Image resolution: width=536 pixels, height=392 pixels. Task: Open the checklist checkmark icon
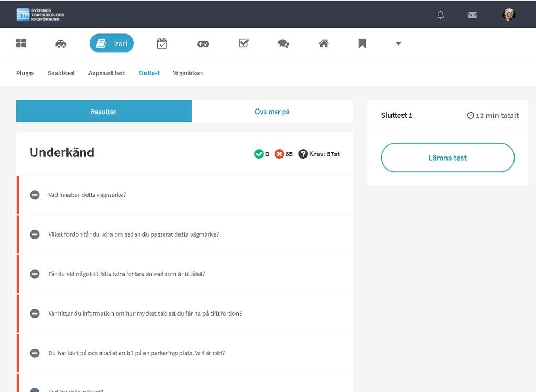pos(243,43)
